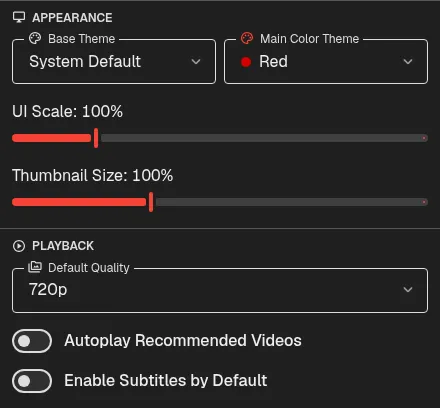Screen dimensions: 440x408
Task: Click the red Main Color Theme palette icon
Action: click(247, 38)
